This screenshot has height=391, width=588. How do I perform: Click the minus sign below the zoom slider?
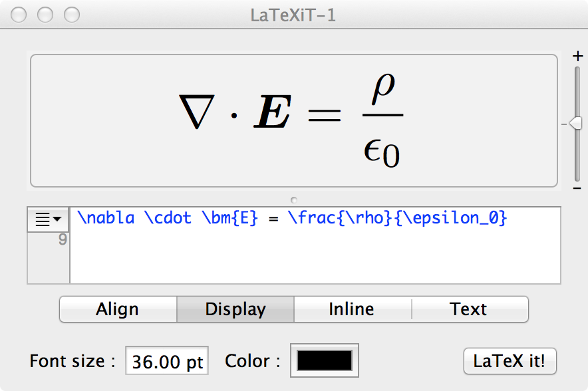tap(577, 189)
